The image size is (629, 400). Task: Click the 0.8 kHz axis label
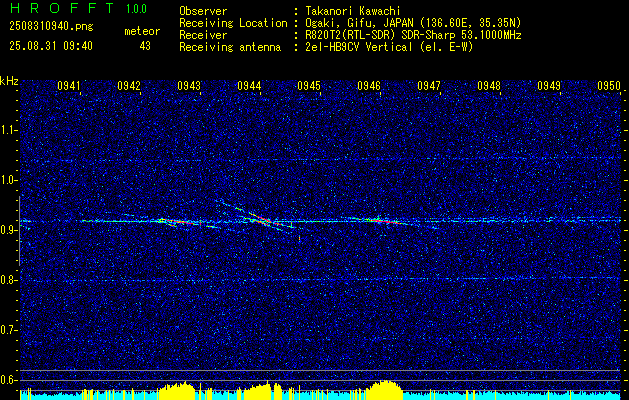8,280
